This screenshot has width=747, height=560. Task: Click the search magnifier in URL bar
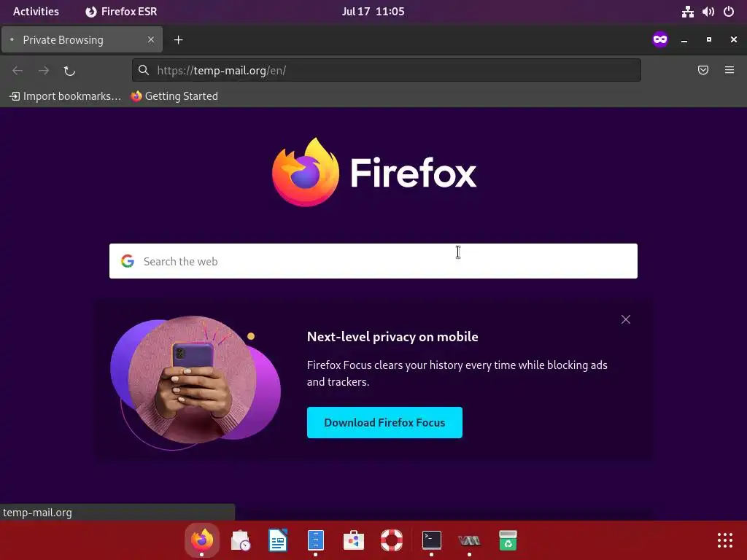tap(144, 71)
